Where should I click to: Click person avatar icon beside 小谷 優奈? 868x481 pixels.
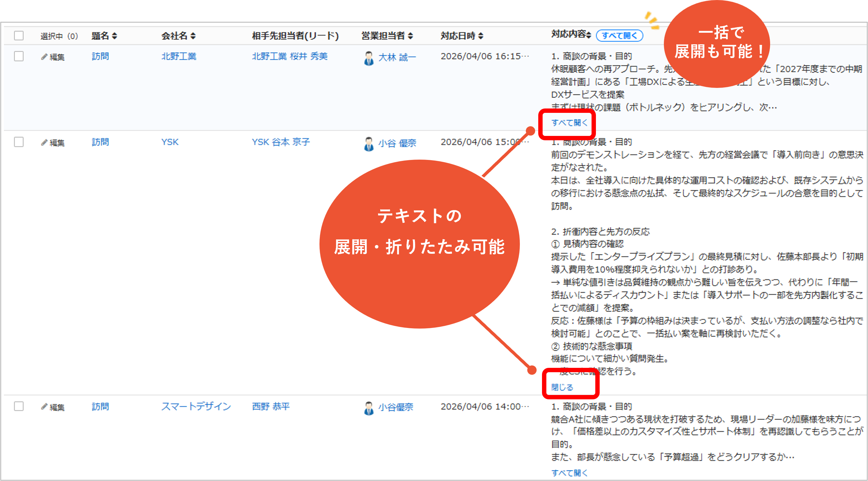point(369,144)
